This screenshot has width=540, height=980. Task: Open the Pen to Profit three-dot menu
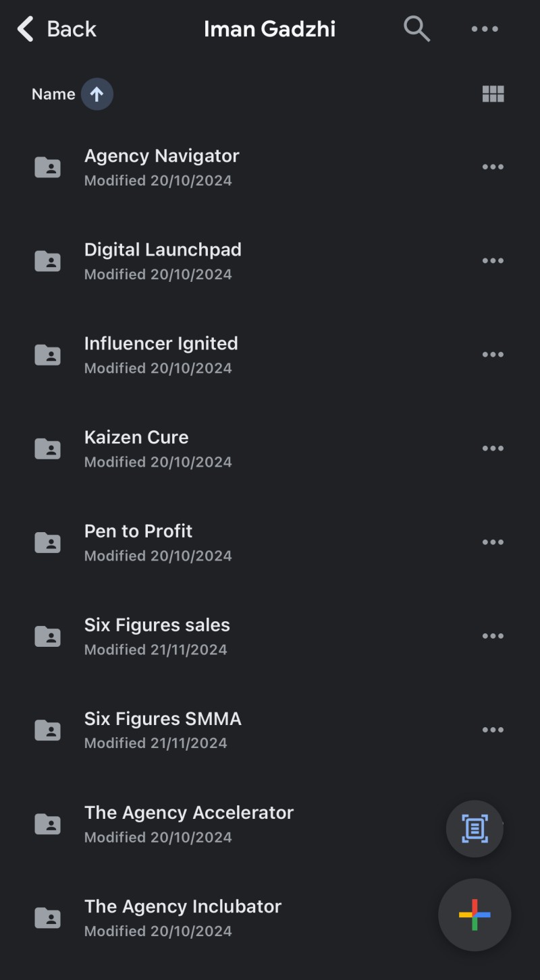(493, 542)
